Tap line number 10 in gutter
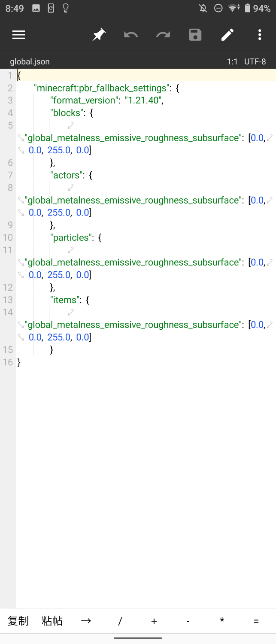This screenshot has height=644, width=276. [8, 237]
